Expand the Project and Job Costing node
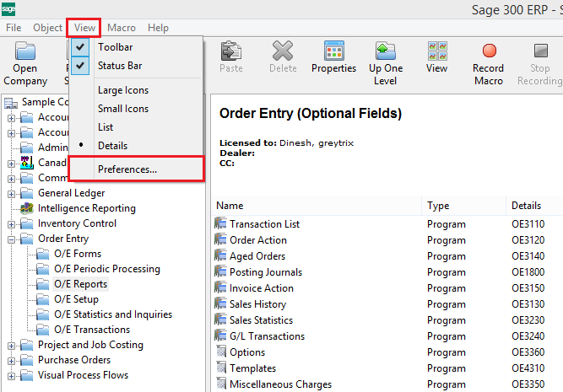 pyautogui.click(x=11, y=346)
